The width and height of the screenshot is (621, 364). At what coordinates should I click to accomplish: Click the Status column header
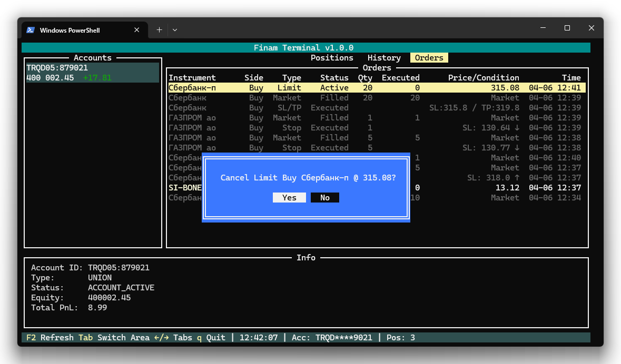[334, 78]
